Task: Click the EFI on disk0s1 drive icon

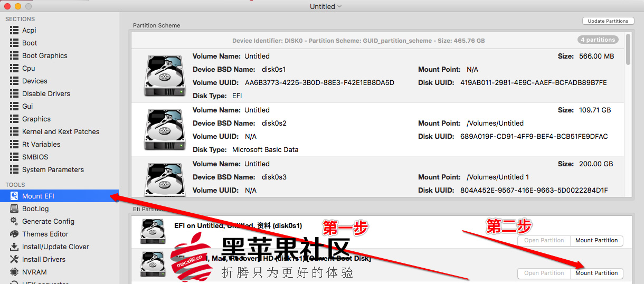Action: (153, 232)
